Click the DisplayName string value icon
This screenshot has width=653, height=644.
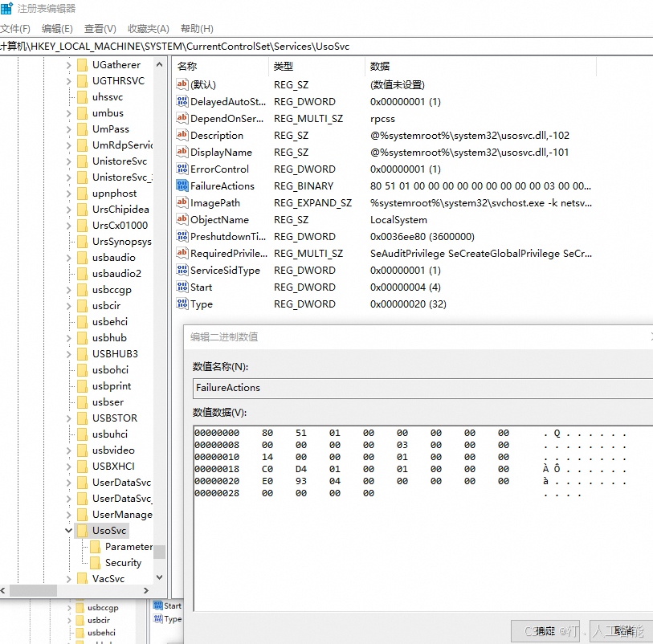182,152
